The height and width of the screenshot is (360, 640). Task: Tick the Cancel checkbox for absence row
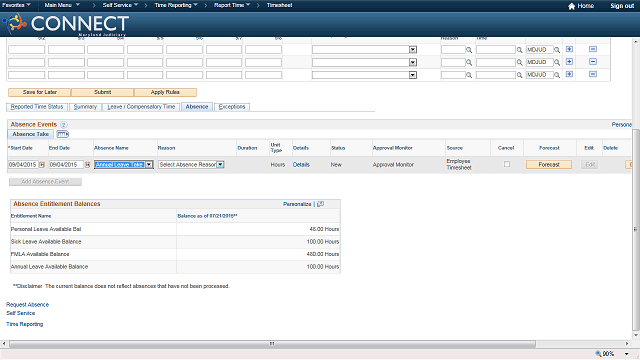(507, 164)
